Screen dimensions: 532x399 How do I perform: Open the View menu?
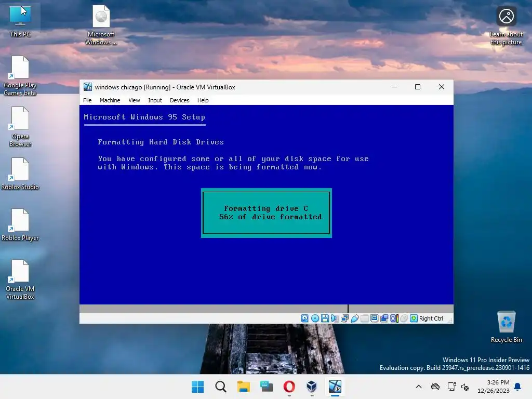[x=134, y=100]
